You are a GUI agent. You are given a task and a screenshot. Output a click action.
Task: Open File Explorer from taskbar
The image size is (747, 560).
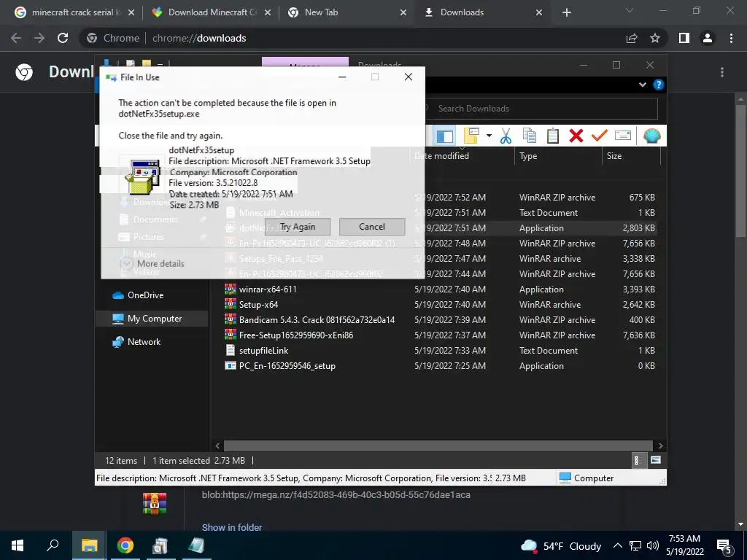click(89, 545)
